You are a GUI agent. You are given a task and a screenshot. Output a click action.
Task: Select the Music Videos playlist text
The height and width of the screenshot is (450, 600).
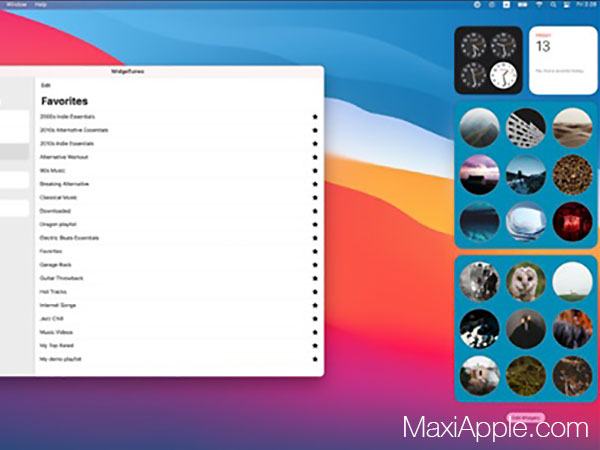tap(56, 332)
